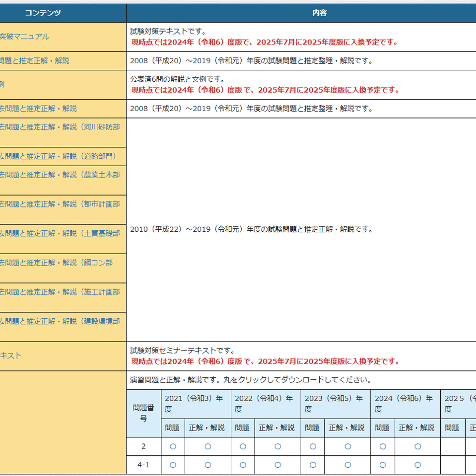
Task: Click the 2022（令和4）年度 header cell
Action: (x=266, y=404)
